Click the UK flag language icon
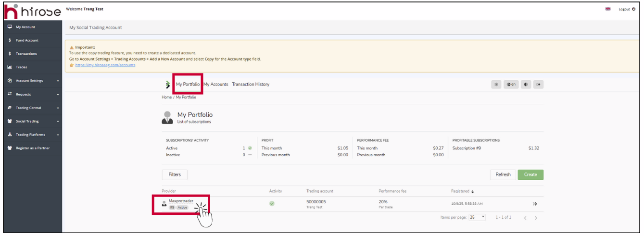This screenshot has width=644, height=236. tap(608, 9)
